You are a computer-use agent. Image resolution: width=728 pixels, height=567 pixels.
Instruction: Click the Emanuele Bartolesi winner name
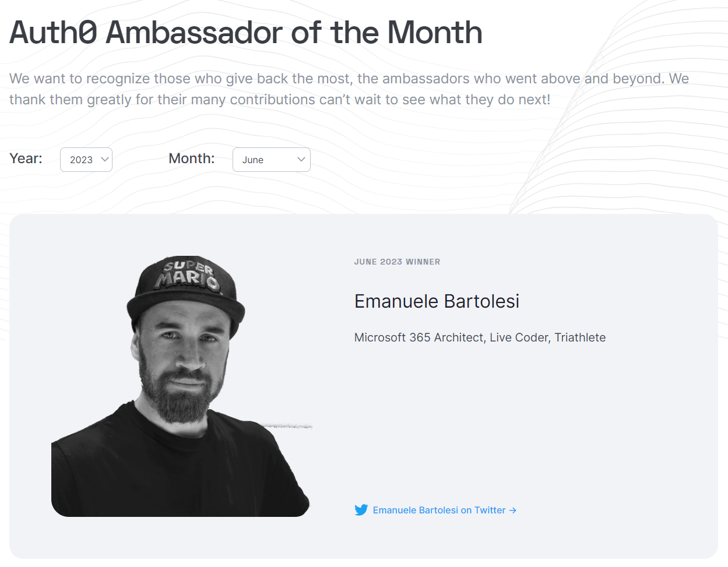[437, 301]
